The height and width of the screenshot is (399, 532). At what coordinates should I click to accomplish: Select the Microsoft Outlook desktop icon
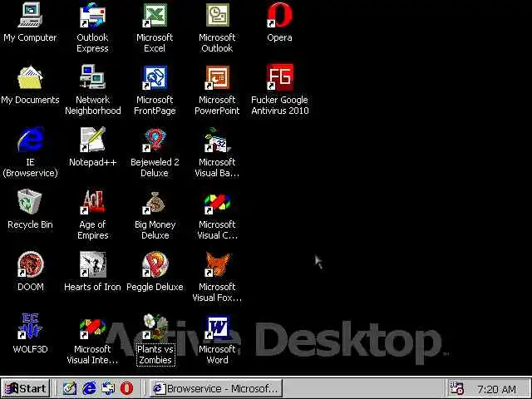point(217,15)
